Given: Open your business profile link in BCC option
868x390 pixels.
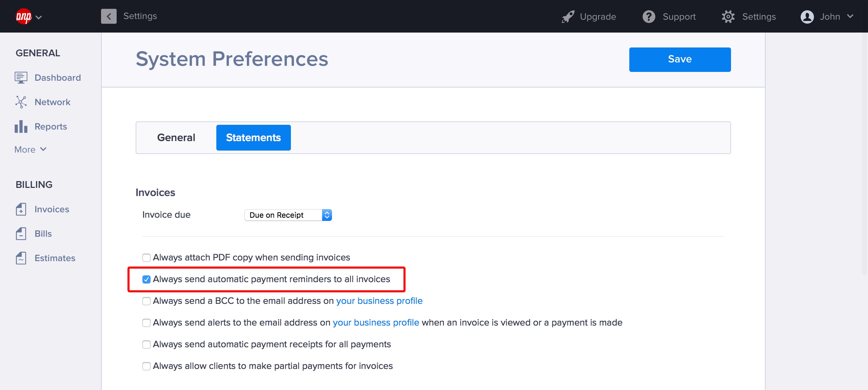Looking at the screenshot, I should pyautogui.click(x=379, y=301).
